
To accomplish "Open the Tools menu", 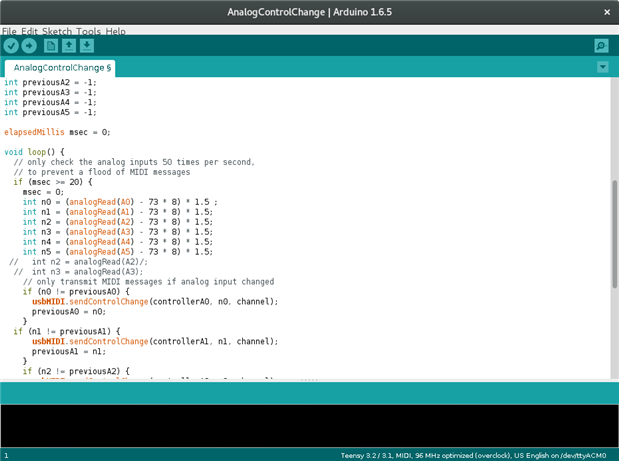I will pos(88,31).
